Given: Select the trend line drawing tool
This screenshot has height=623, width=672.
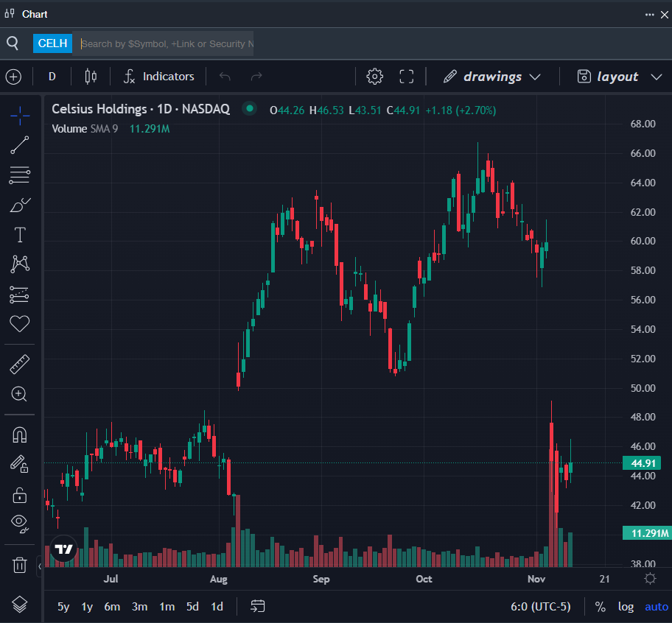Looking at the screenshot, I should (20, 145).
